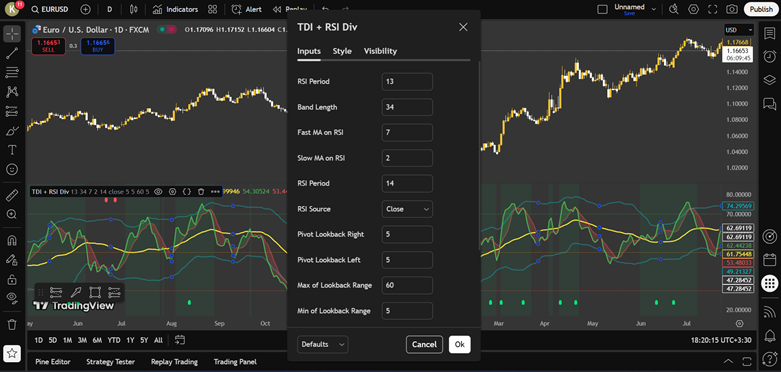Open the emoji icons tool
This screenshot has height=372, width=781.
tap(12, 169)
